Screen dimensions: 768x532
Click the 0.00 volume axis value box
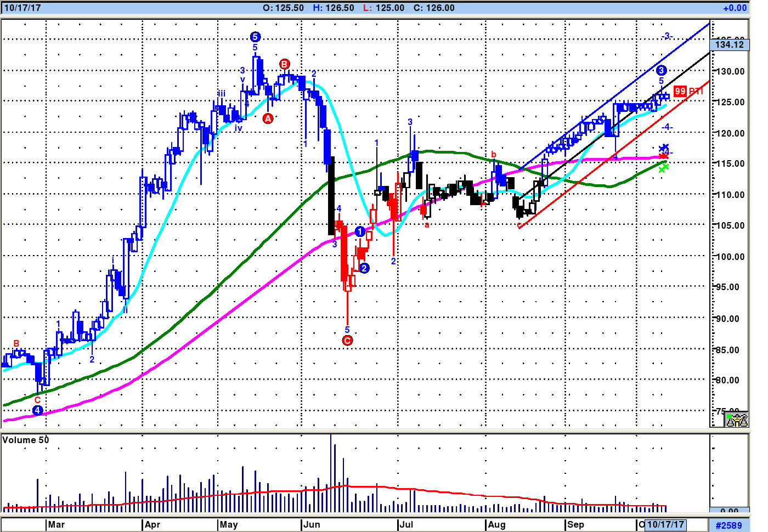pyautogui.click(x=729, y=511)
